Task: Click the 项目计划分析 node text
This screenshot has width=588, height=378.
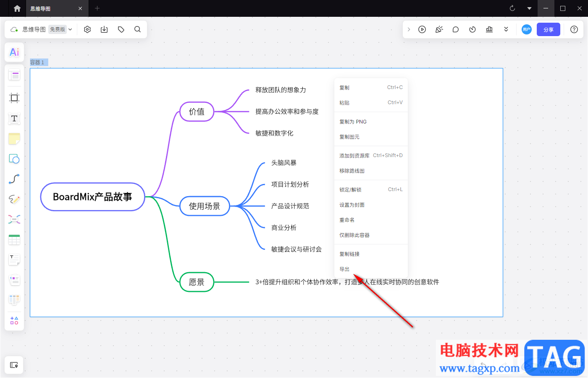Action: 290,184
